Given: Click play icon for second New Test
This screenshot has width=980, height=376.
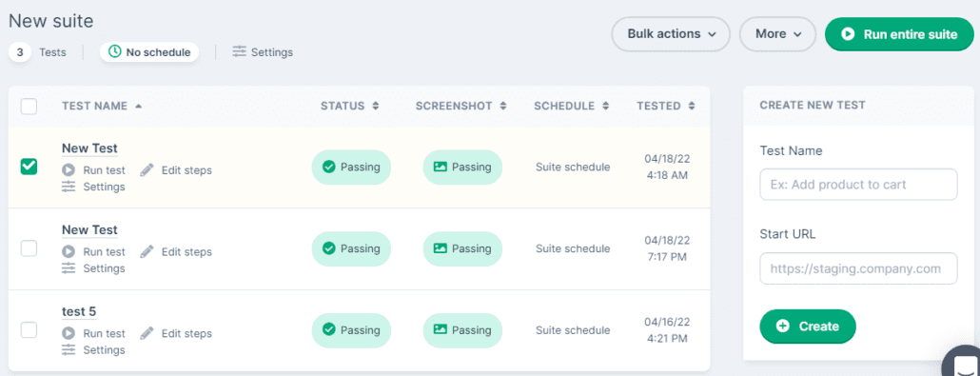Looking at the screenshot, I should point(69,252).
